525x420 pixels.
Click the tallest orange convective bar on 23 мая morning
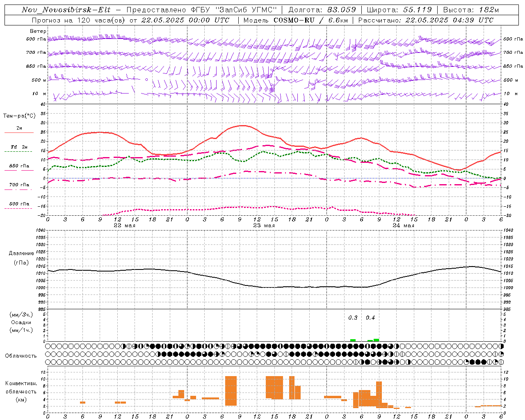tap(231, 390)
